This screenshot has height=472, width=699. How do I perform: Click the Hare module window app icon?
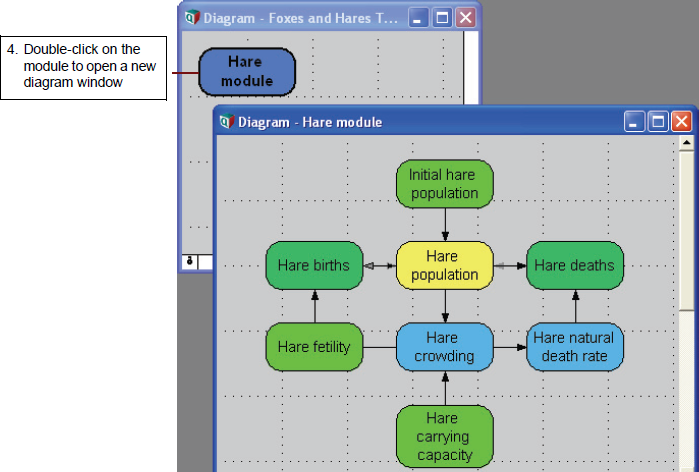click(x=226, y=121)
